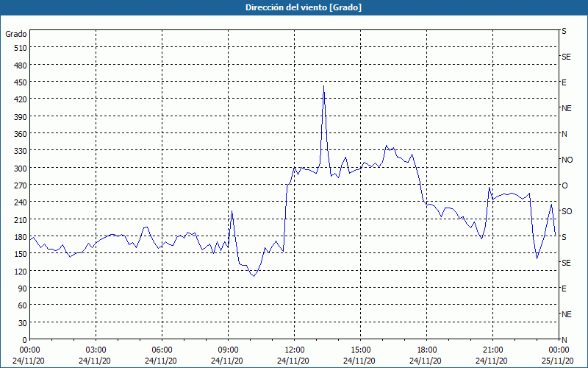Viewport: 588px width, 368px height.
Task: Click the 09:00 label on the time axis
Action: [228, 350]
